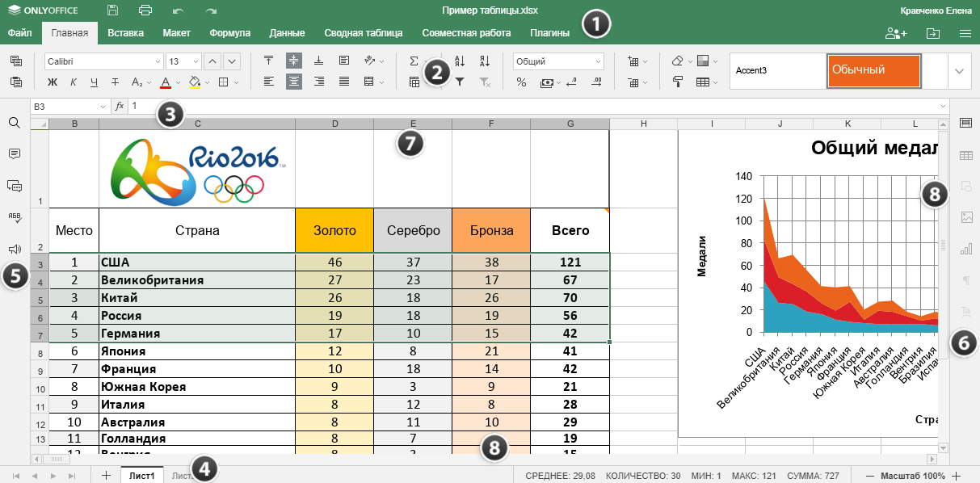Click the Paste icon in the toolbar
Screen dimensions: 980x483
click(x=16, y=81)
